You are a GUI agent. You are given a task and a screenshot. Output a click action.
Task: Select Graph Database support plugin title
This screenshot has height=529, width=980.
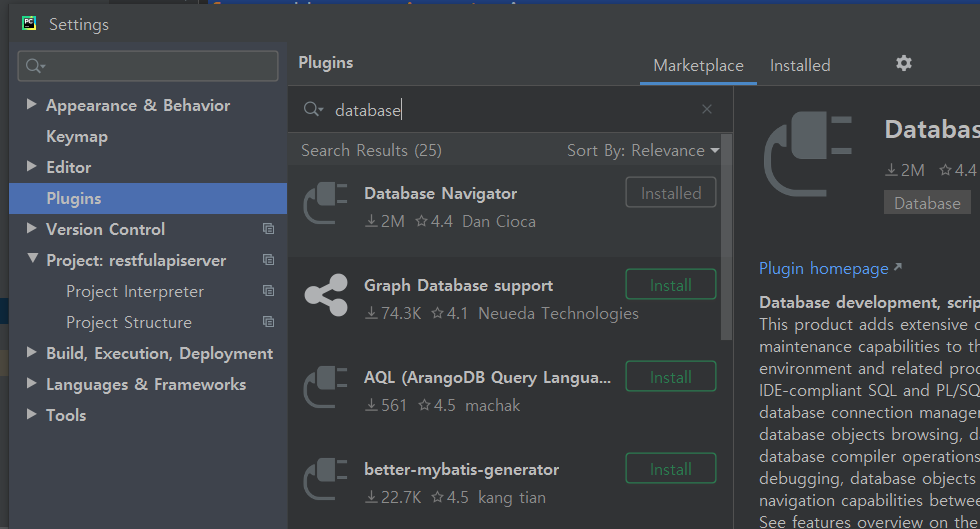click(459, 286)
